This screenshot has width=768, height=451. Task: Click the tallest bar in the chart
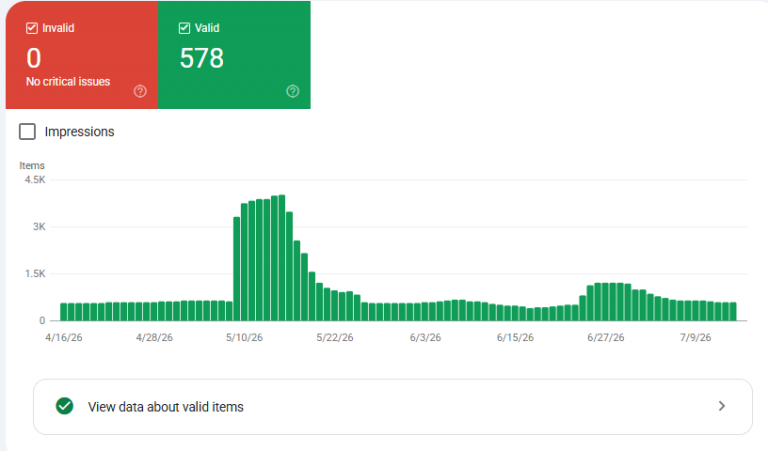[x=282, y=258]
